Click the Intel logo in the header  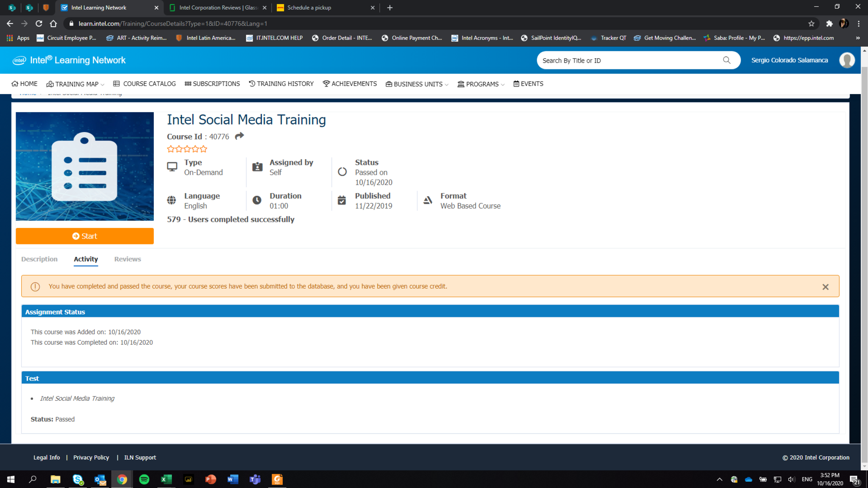[x=19, y=60]
